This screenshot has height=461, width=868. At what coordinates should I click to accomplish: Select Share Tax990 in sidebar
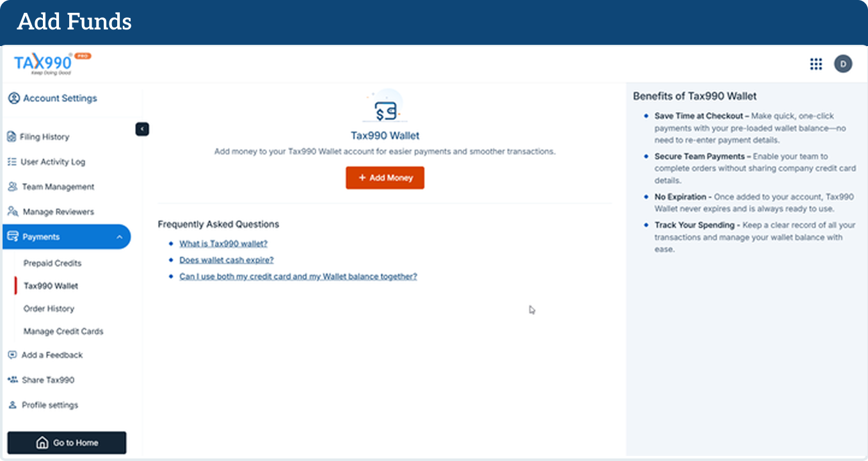point(48,380)
